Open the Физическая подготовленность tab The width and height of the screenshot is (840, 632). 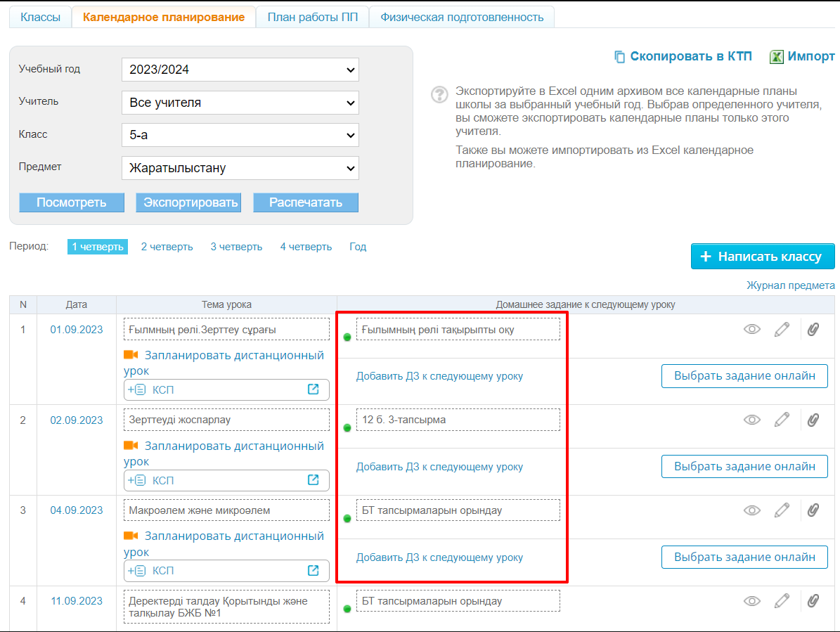(x=462, y=17)
